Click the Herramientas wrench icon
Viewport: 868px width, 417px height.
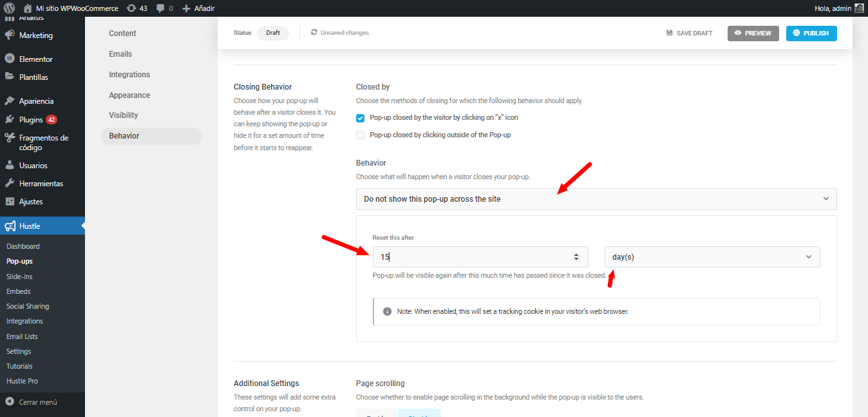tap(10, 184)
